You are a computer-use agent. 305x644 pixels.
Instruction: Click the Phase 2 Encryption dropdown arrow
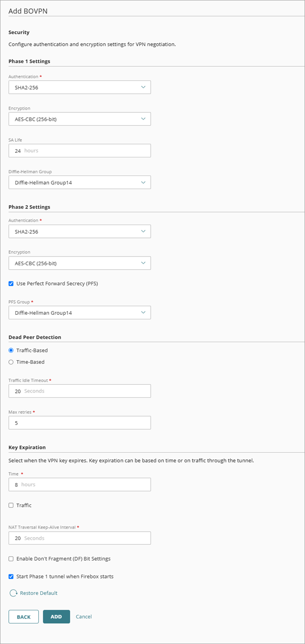pyautogui.click(x=144, y=263)
